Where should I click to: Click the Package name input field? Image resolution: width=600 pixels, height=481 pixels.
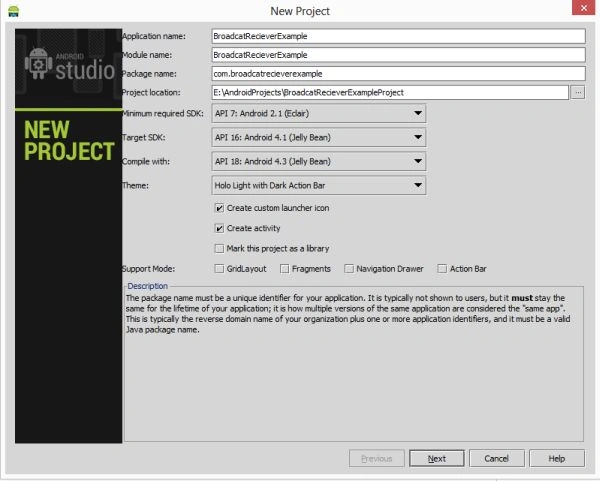click(x=398, y=74)
